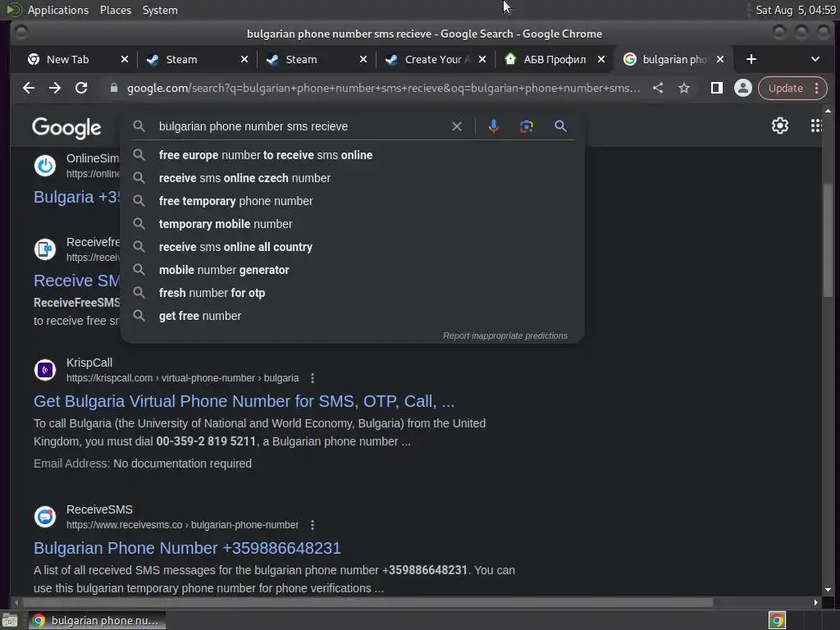This screenshot has width=840, height=630.
Task: Select suggestion 'temporary mobile number'
Action: [353, 224]
